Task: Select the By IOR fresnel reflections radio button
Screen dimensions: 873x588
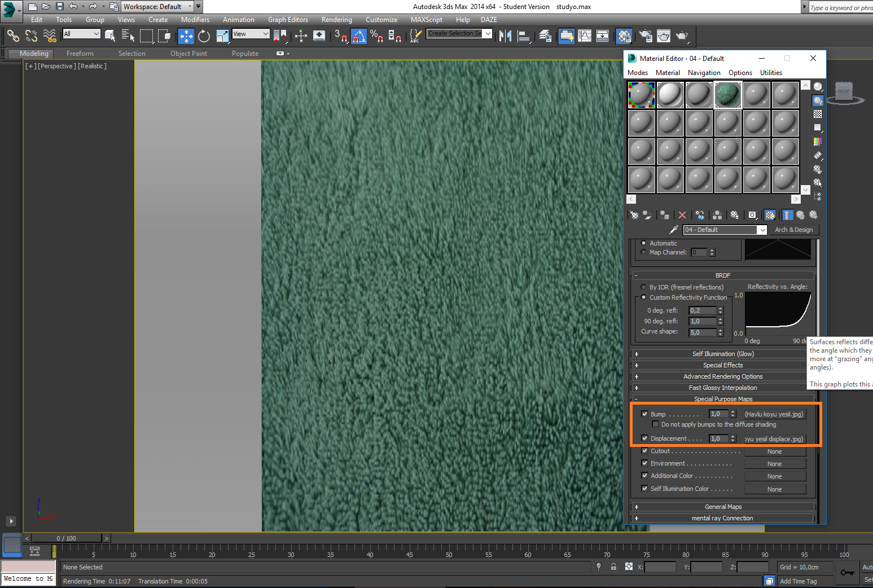Action: 643,287
